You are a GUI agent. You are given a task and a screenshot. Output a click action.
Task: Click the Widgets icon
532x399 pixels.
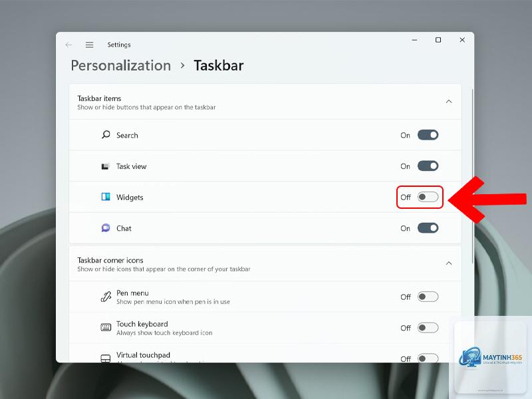[106, 197]
